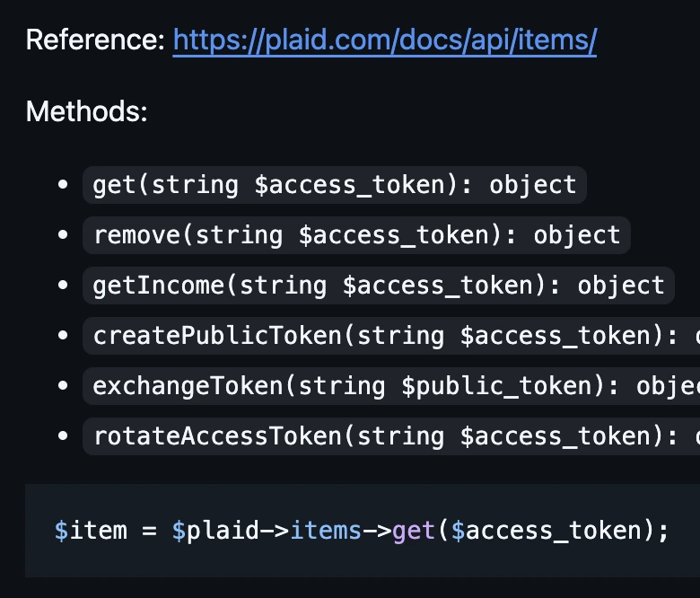Click the "Reference:" label text
The width and height of the screenshot is (700, 598).
95,40
